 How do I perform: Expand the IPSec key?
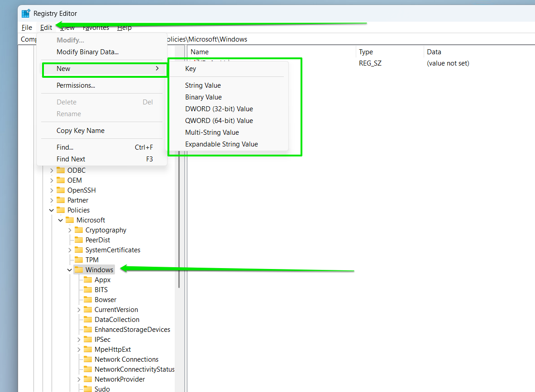79,340
